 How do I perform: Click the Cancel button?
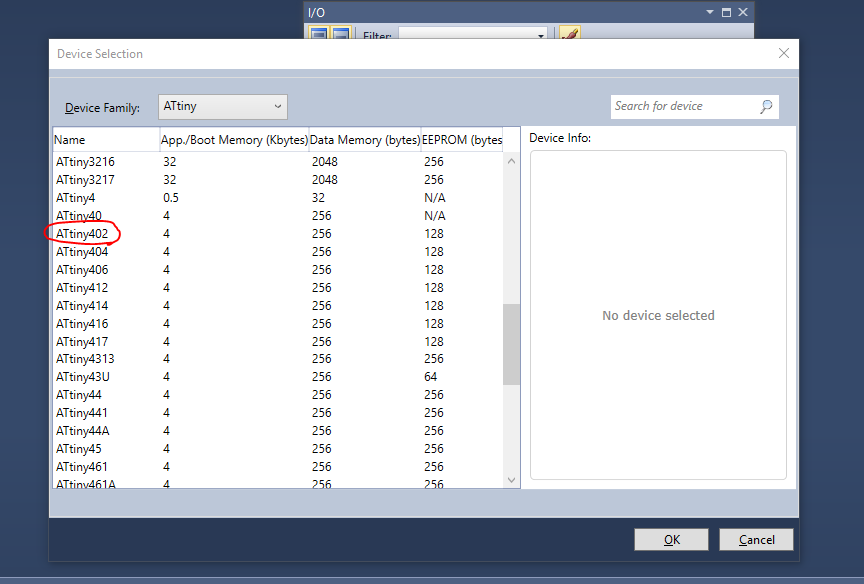[x=756, y=540]
